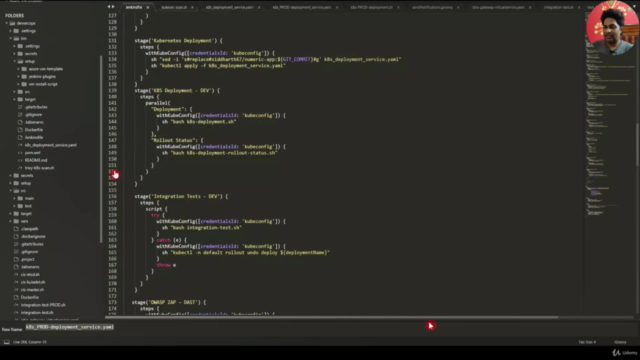The image size is (640, 360).
Task: Click the cis-kubelet.sh file icon
Action: coord(16,282)
